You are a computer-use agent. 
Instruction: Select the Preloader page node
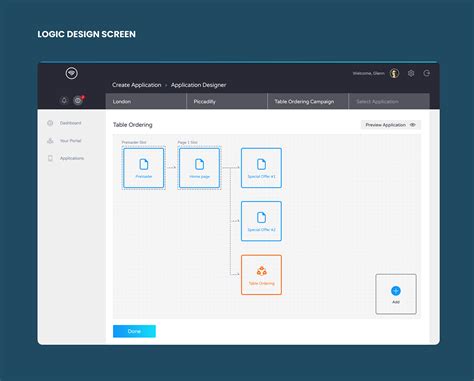pyautogui.click(x=144, y=168)
